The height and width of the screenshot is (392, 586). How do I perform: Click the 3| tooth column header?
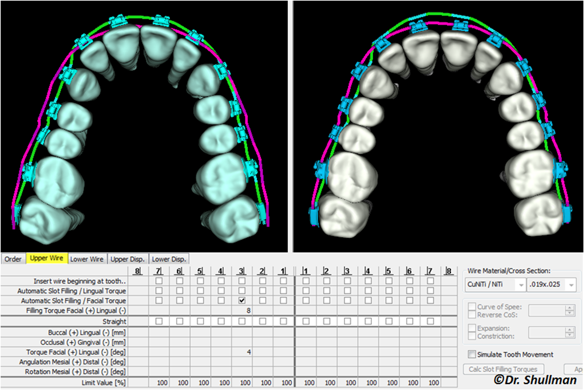(x=242, y=271)
